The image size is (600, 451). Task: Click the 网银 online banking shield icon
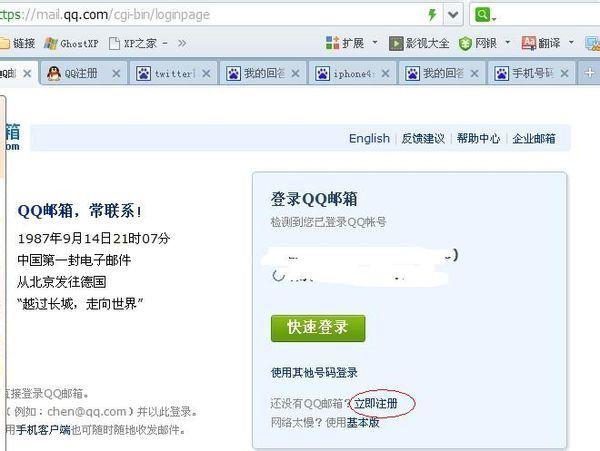tap(465, 44)
